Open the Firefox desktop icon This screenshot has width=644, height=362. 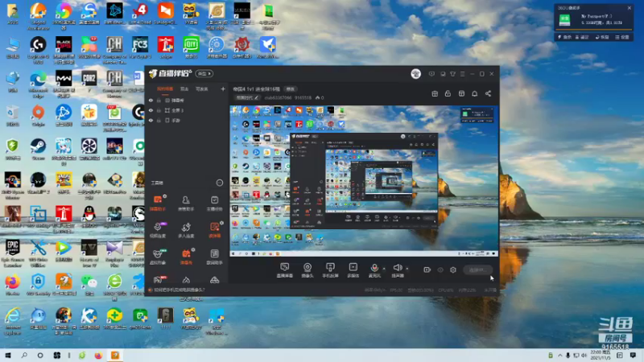click(x=13, y=285)
